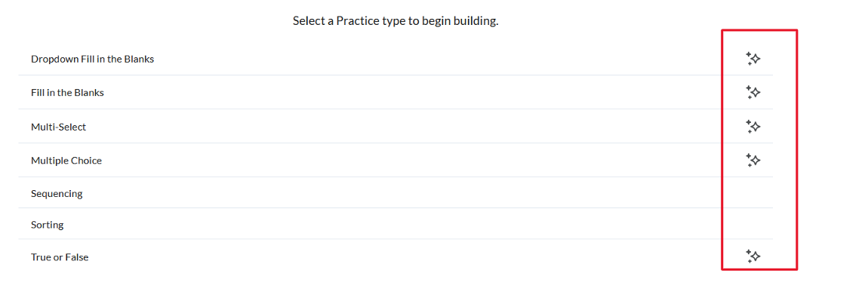Select the Multiple Choice practice type
Image resolution: width=868 pixels, height=295 pixels.
pos(396,161)
